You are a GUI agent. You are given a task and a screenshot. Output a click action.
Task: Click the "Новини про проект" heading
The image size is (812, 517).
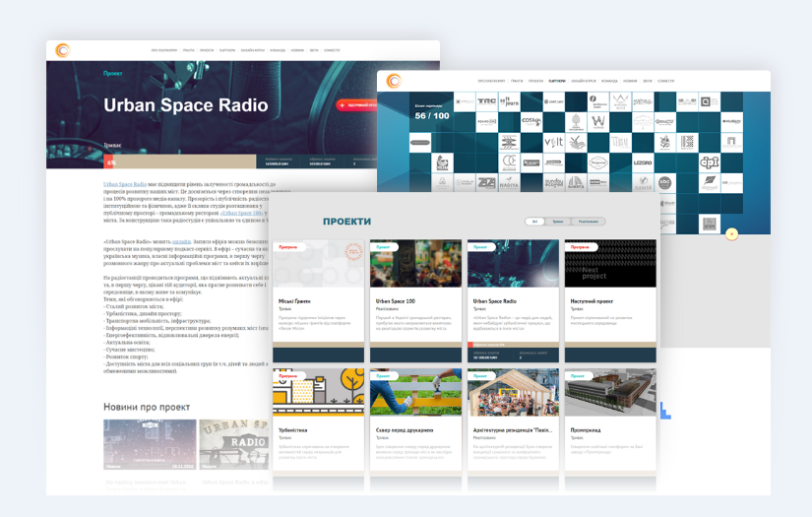pos(147,407)
